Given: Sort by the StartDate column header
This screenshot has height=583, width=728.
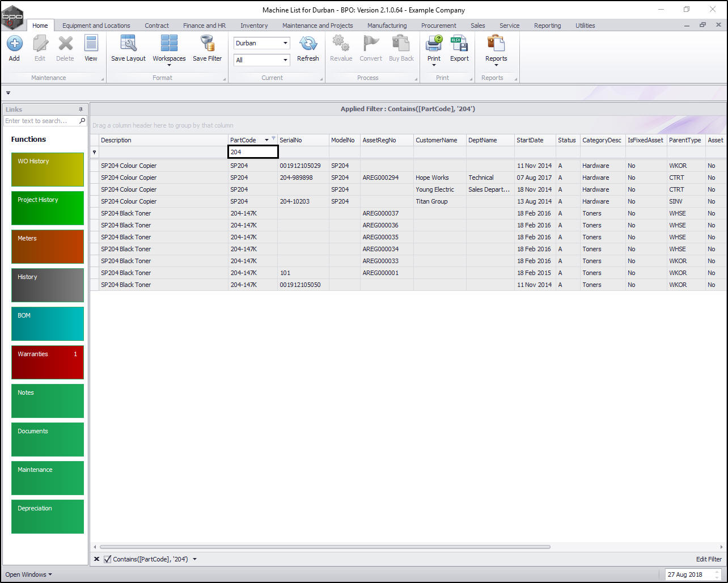Looking at the screenshot, I should pyautogui.click(x=535, y=140).
